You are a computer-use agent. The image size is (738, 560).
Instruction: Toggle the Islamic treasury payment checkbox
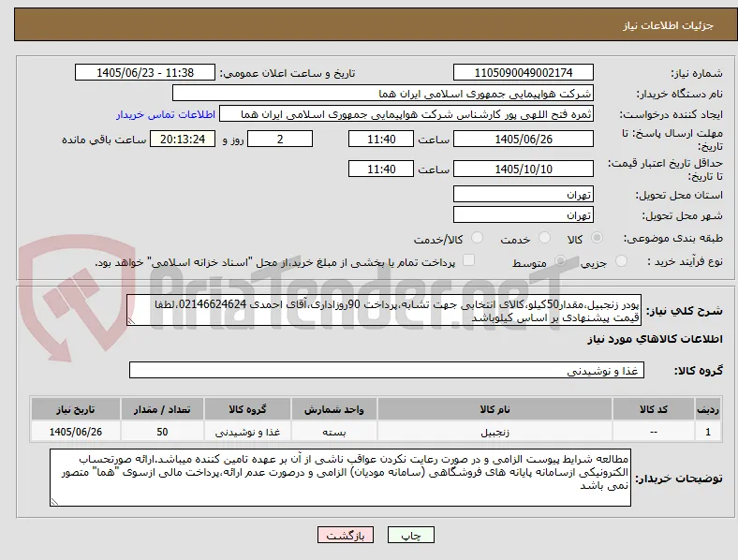pos(469,260)
